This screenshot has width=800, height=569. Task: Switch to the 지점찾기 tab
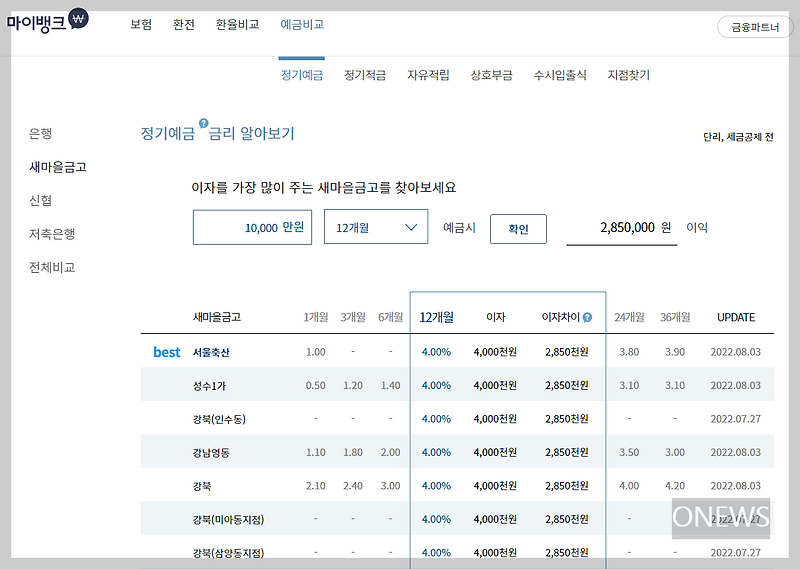(x=629, y=75)
